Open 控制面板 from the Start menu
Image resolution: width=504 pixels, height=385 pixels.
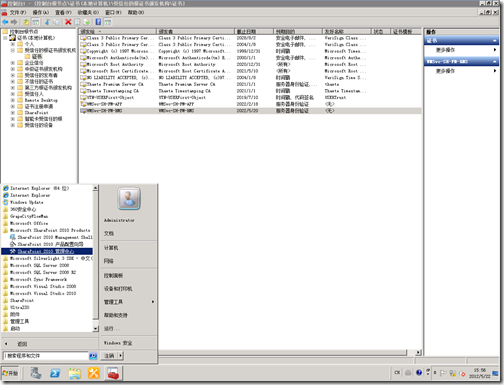(x=113, y=276)
